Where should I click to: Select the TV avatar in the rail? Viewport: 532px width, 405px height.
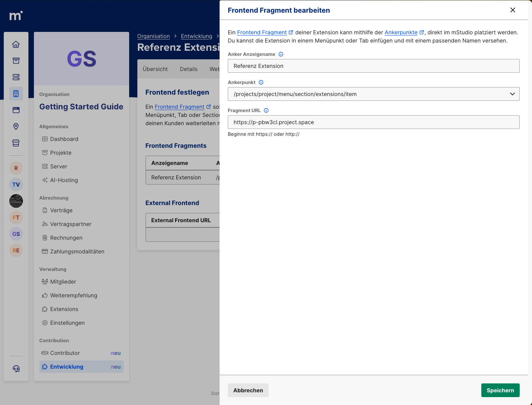(x=16, y=184)
